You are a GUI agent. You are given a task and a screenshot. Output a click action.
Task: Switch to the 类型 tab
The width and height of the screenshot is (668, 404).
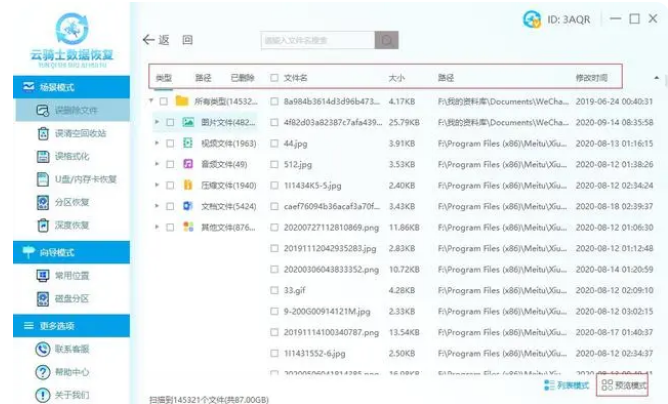[x=164, y=78]
